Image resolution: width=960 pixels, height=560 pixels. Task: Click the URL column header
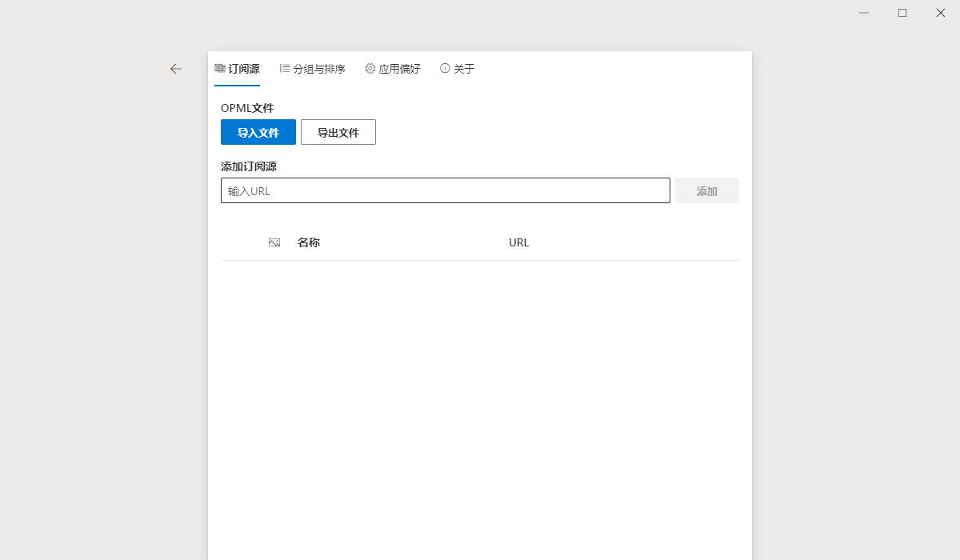pyautogui.click(x=518, y=242)
